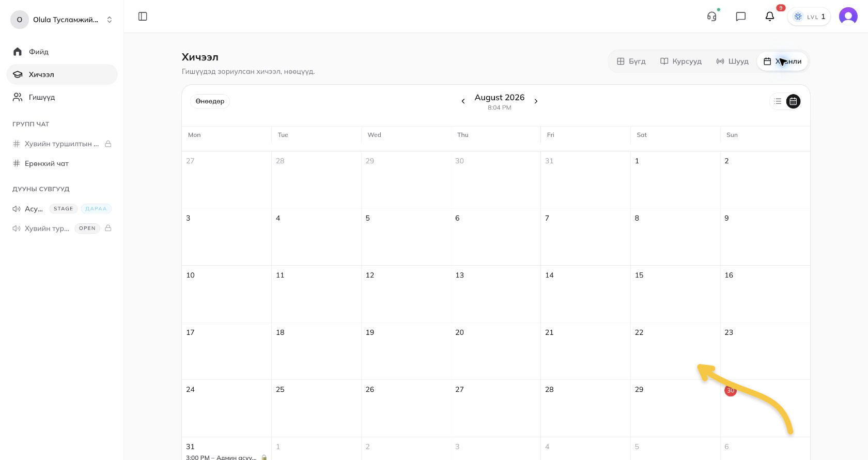Select Хичээл in the sidebar

pyautogui.click(x=62, y=74)
